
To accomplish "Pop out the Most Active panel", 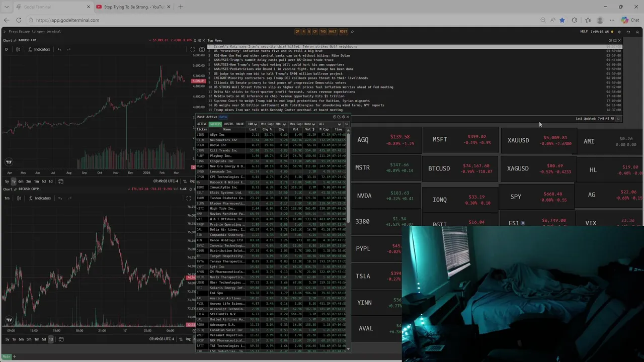I will coord(339,117).
